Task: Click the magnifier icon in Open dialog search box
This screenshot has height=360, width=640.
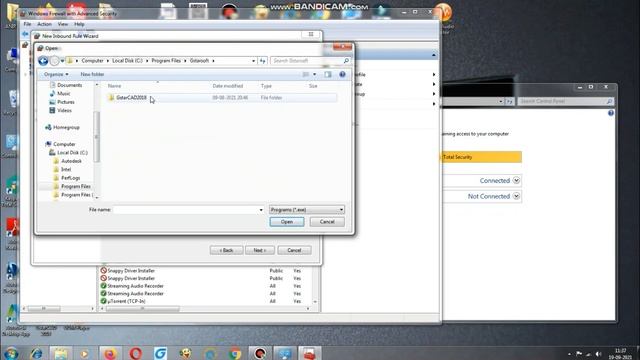Action: coord(346,61)
